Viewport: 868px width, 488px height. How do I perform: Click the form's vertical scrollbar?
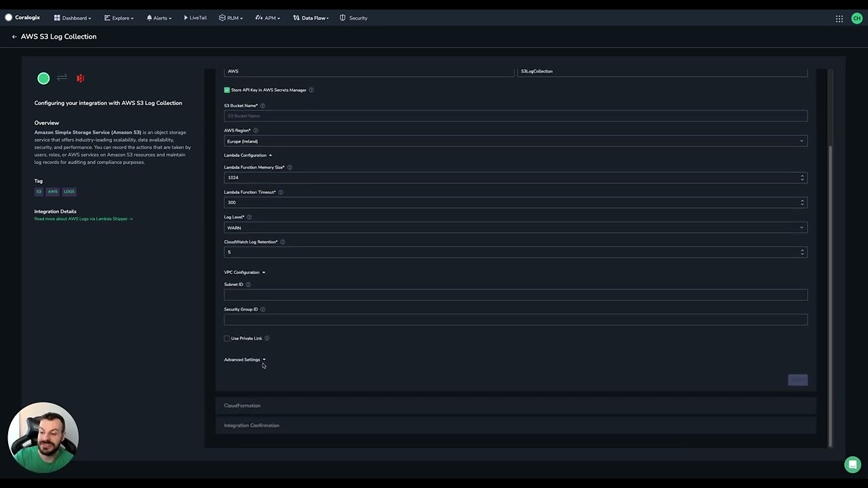click(830, 295)
